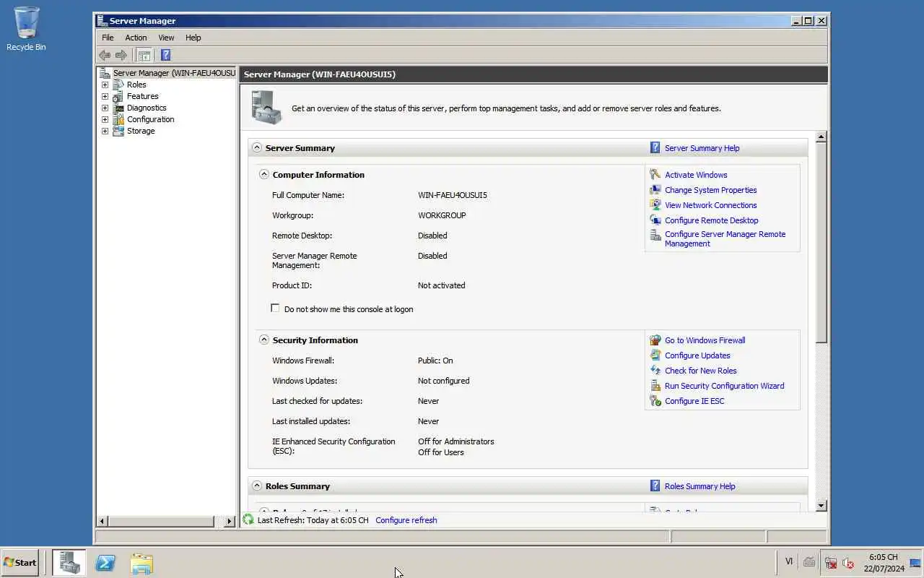This screenshot has width=924, height=578.
Task: Open Windows Explorer from the taskbar
Action: coord(141,563)
